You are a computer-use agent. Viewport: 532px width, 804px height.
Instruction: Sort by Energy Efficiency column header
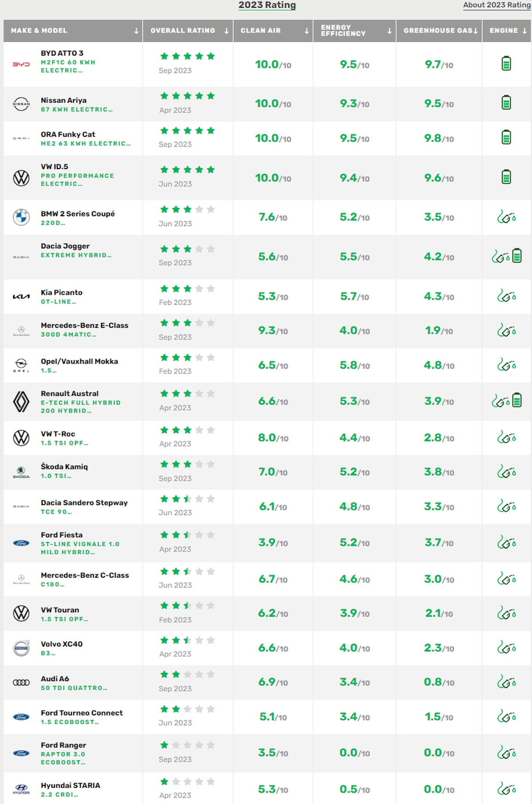pos(354,31)
